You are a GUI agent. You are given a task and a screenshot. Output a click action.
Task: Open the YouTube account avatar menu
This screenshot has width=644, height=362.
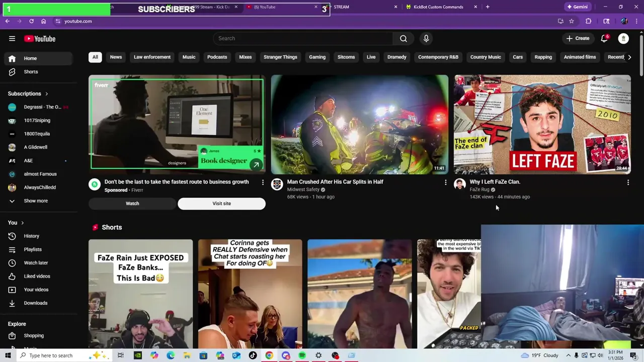coord(623,38)
